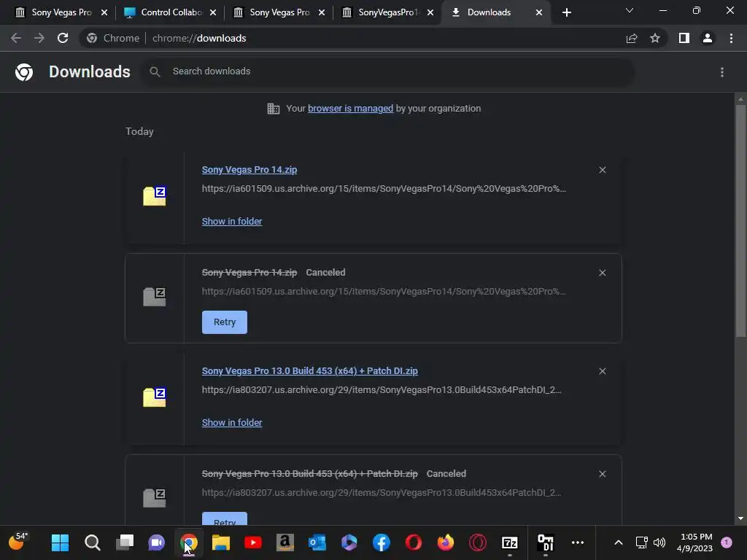Open Facebook from the taskbar
Viewport: 747px width, 560px height.
coord(381,542)
